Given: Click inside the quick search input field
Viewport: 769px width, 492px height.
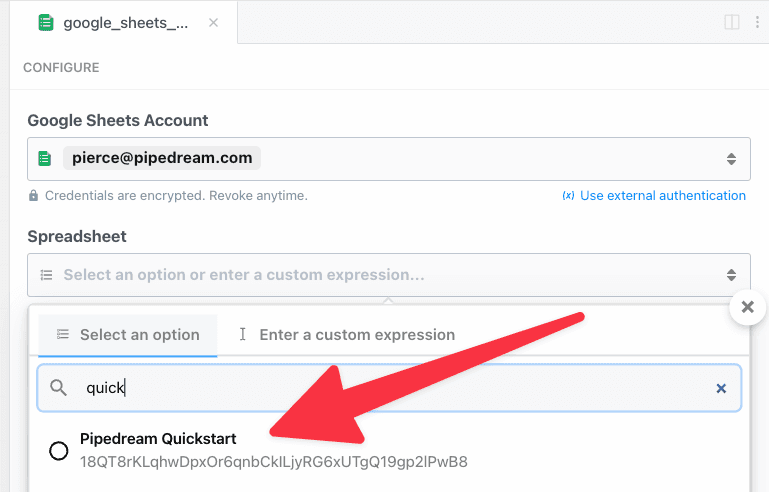Looking at the screenshot, I should pos(389,388).
